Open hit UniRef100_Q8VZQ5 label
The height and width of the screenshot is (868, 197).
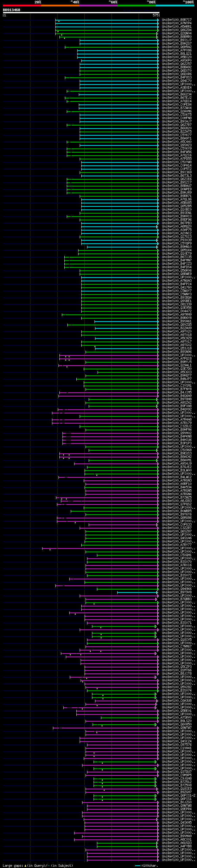click(177, 325)
